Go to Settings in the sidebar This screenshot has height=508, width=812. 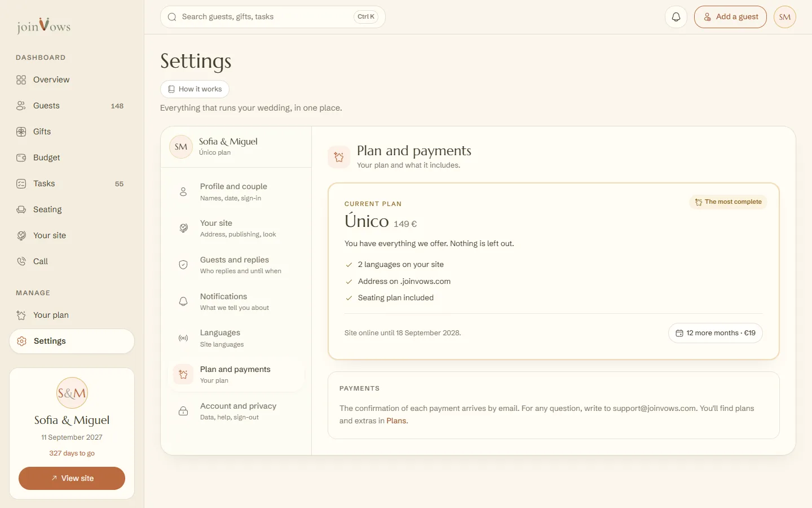[x=72, y=341]
